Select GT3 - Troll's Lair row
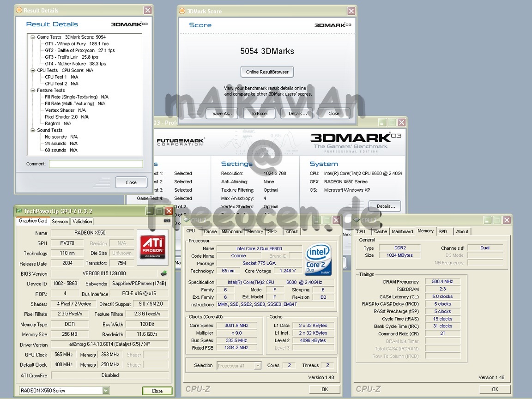 pyautogui.click(x=72, y=57)
